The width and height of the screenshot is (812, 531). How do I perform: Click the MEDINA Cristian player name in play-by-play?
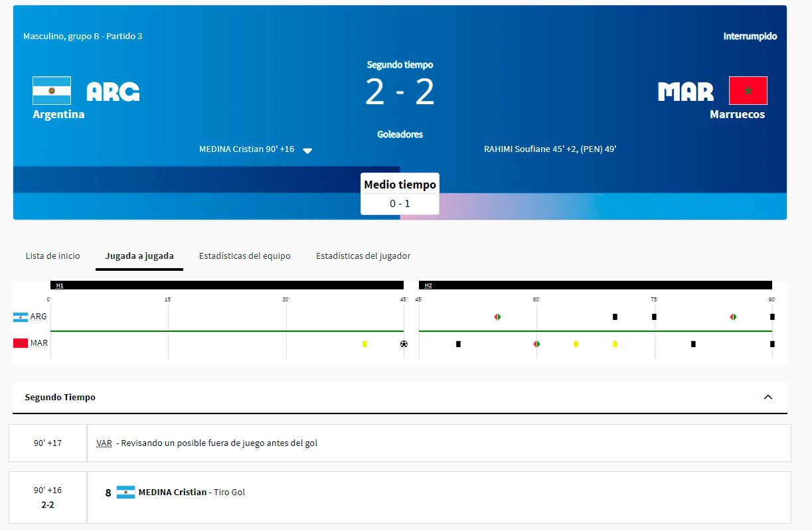point(173,493)
